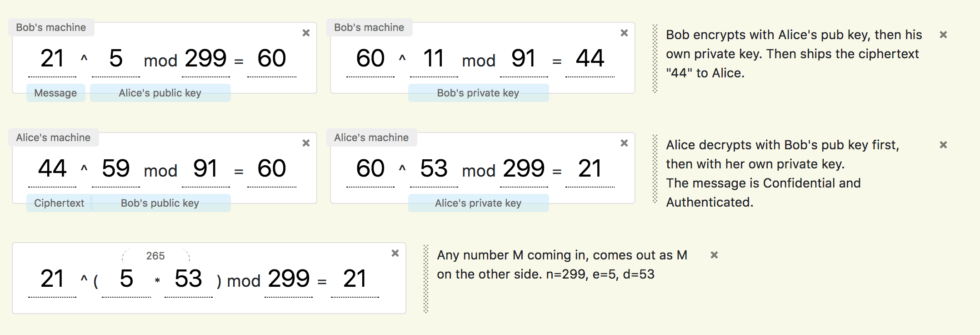980x335 pixels.
Task: Remove the note about Bob encrypting with Alice's key
Action: [x=943, y=35]
